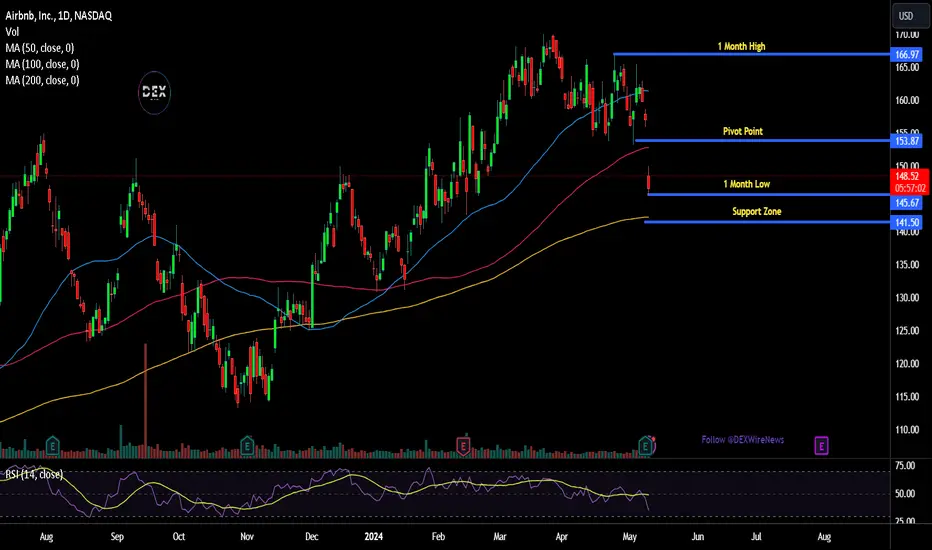Select the blue Support Zone horizontal line

click(767, 222)
